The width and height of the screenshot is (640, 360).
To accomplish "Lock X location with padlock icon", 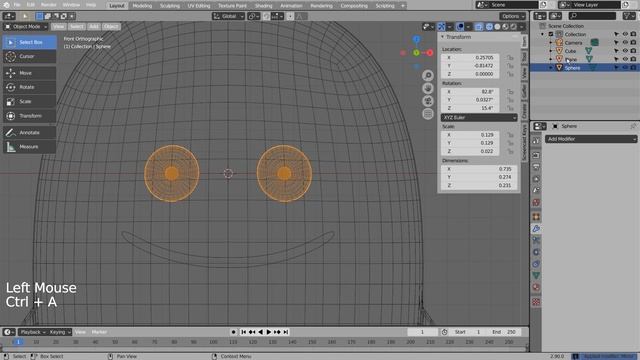I will (510, 58).
